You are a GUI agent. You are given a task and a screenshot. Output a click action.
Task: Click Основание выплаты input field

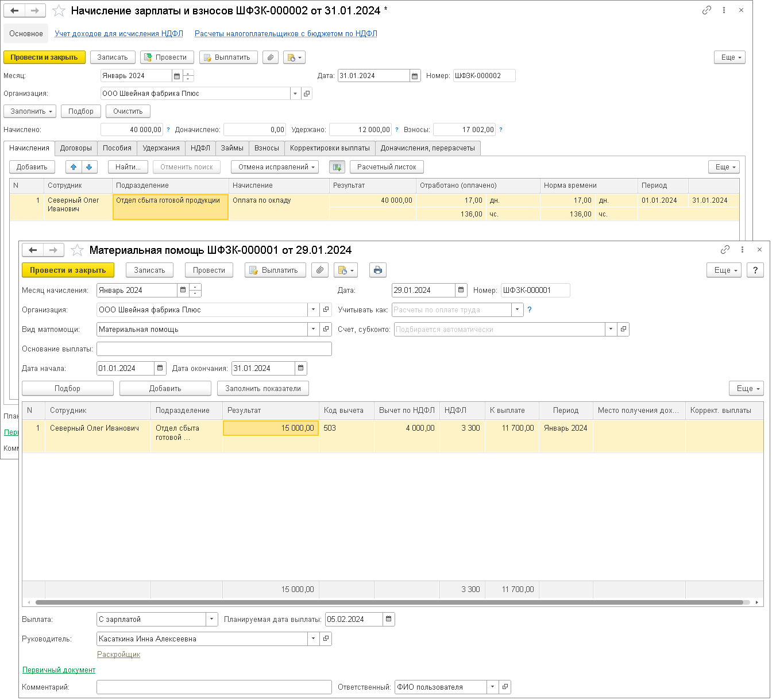(214, 349)
